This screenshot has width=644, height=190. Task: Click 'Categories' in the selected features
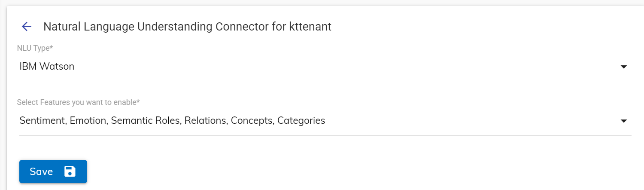click(301, 121)
